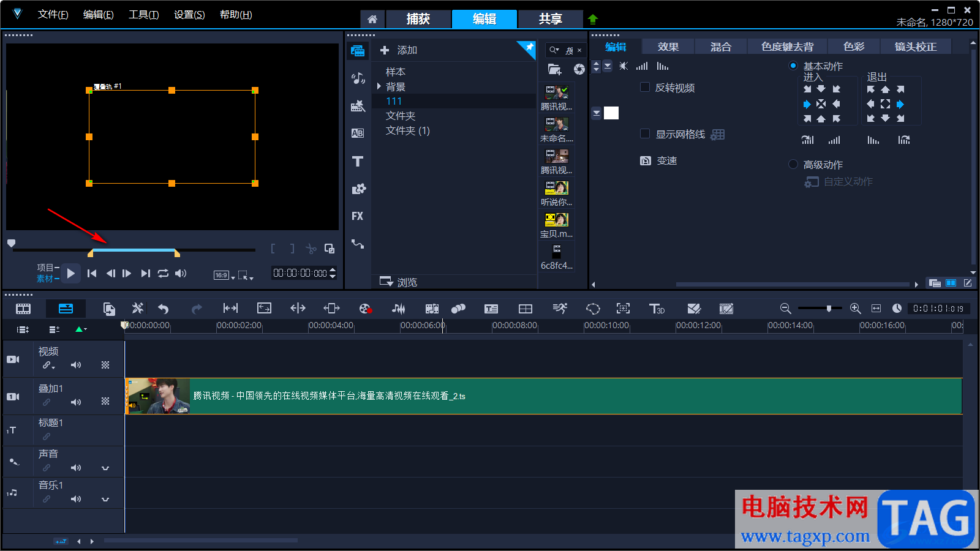
Task: Click the Undo arrow in timeline toolbar
Action: (164, 309)
